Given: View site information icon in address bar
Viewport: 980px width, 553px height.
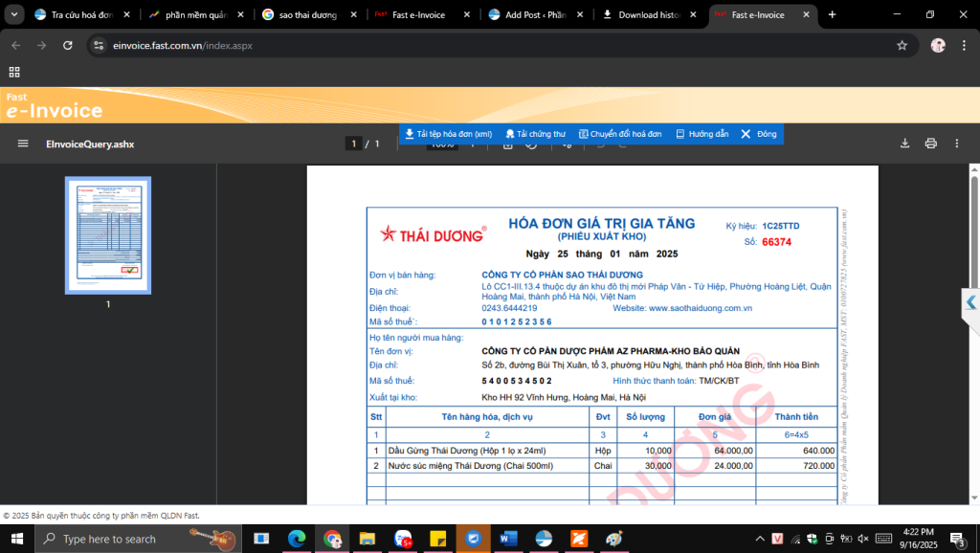Looking at the screenshot, I should 99,46.
